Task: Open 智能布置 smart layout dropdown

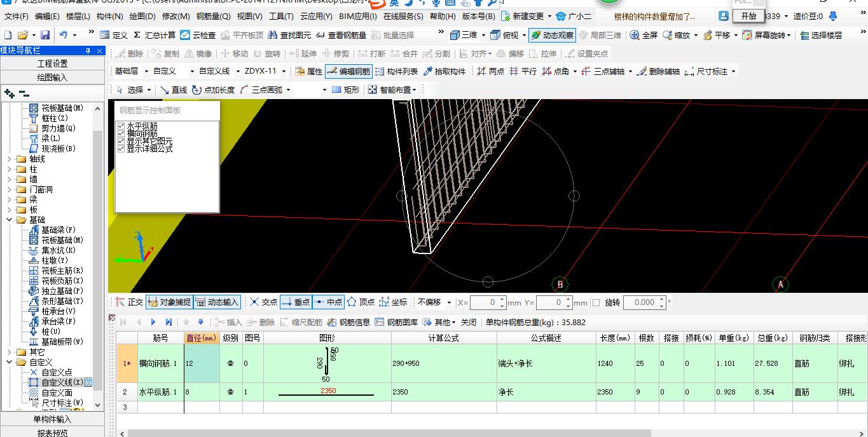Action: tap(392, 90)
